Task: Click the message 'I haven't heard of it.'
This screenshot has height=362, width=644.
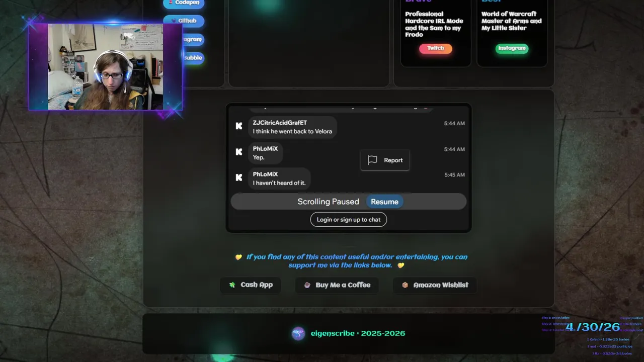Action: [x=279, y=183]
